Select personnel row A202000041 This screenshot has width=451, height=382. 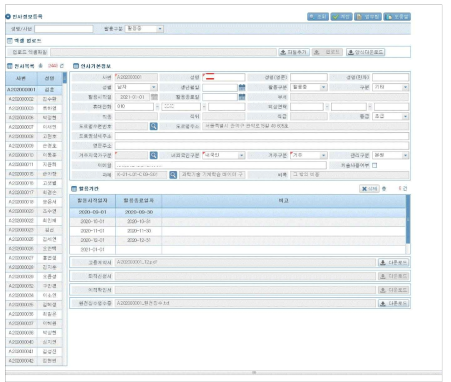click(34, 351)
